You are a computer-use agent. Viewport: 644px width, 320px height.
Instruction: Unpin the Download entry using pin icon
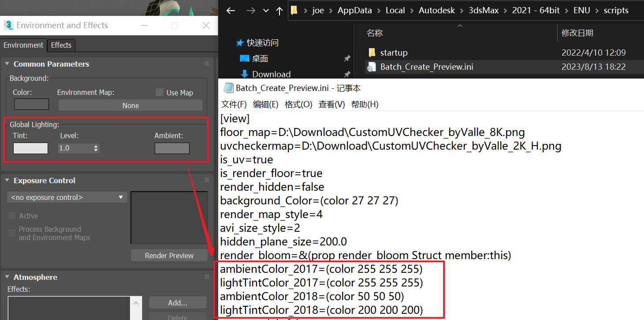tap(347, 74)
